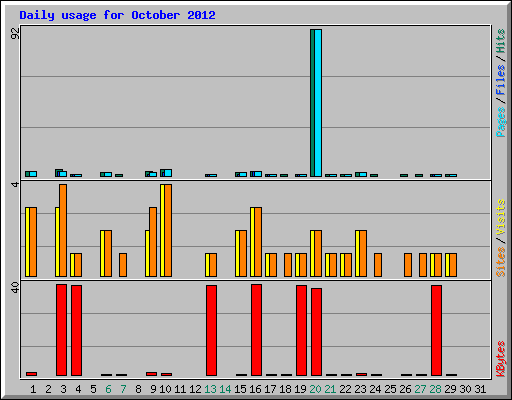Click the tall cyan bar for day 20
Image resolution: width=512 pixels, height=400 pixels.
coord(318,103)
